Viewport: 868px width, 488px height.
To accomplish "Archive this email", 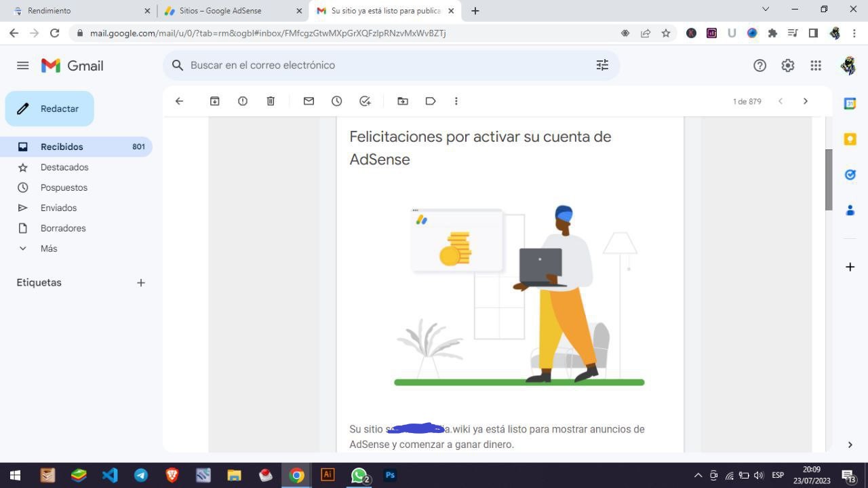I will [x=214, y=101].
